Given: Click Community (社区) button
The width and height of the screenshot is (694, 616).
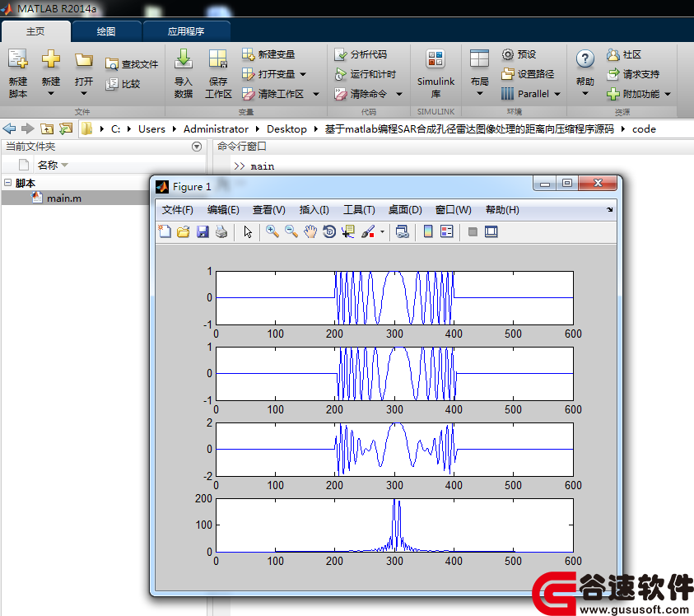Looking at the screenshot, I should point(624,54).
